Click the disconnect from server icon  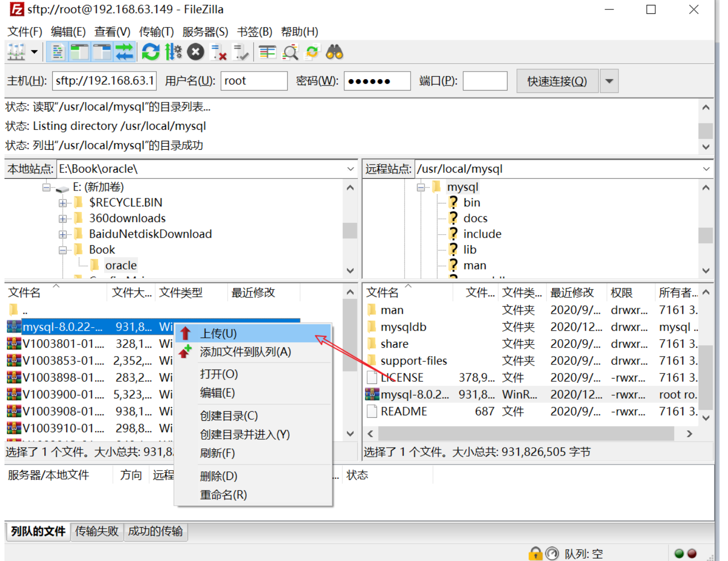[218, 52]
